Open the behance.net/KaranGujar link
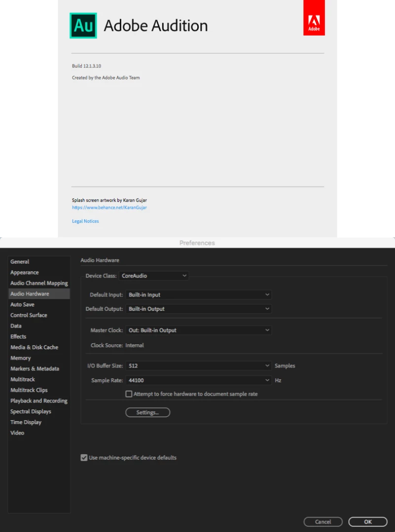Image resolution: width=395 pixels, height=532 pixels. [109, 207]
